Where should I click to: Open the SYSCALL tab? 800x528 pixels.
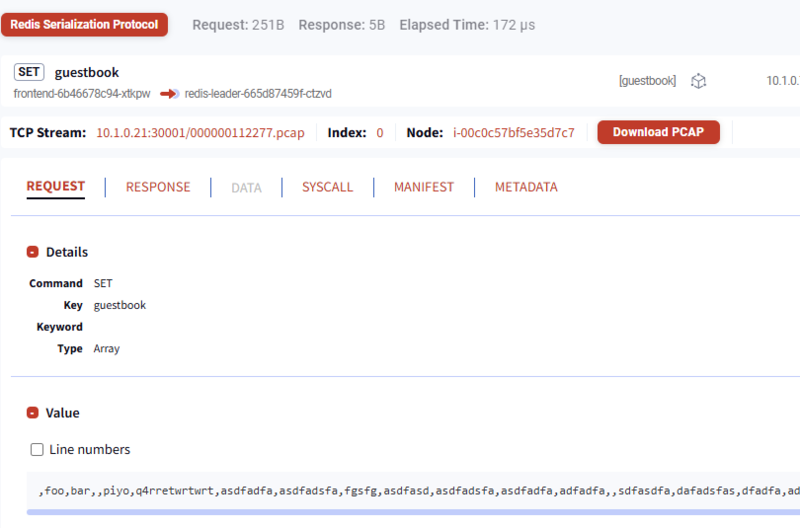pyautogui.click(x=328, y=187)
